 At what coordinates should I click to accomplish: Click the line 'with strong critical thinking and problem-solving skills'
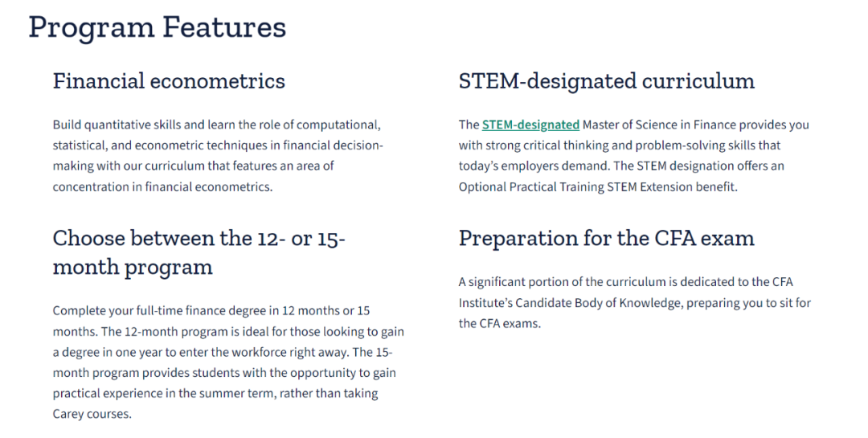(619, 145)
